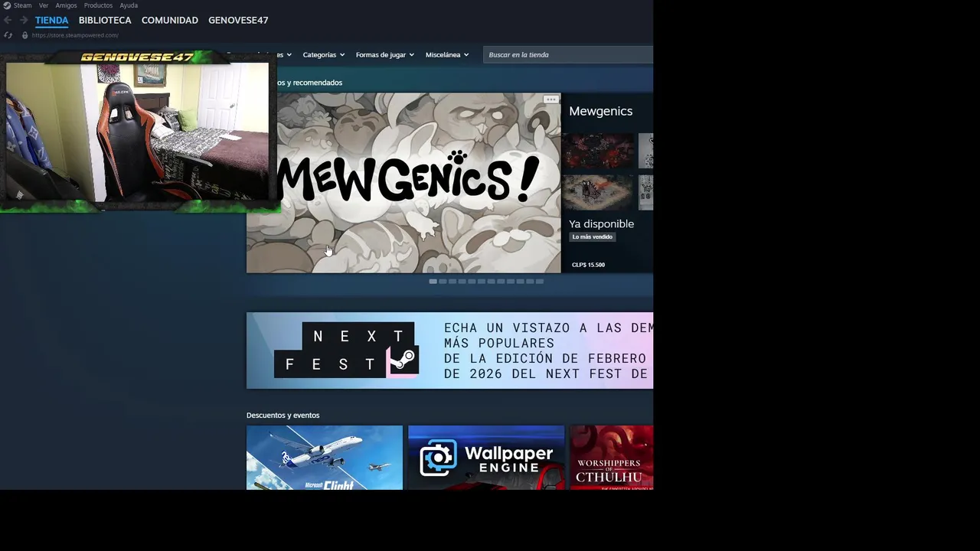The height and width of the screenshot is (551, 980).
Task: Click the Buscar en la tienda search field
Action: coord(568,55)
